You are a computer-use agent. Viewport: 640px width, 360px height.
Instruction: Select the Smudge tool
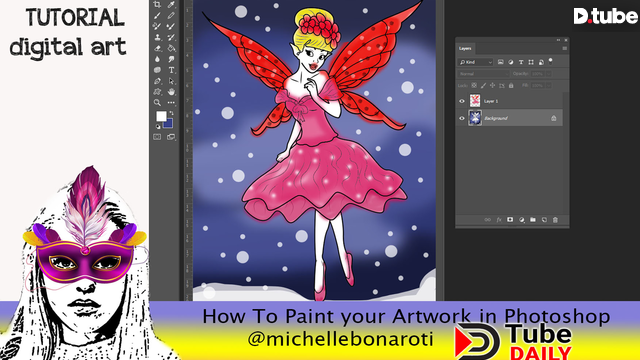click(171, 59)
